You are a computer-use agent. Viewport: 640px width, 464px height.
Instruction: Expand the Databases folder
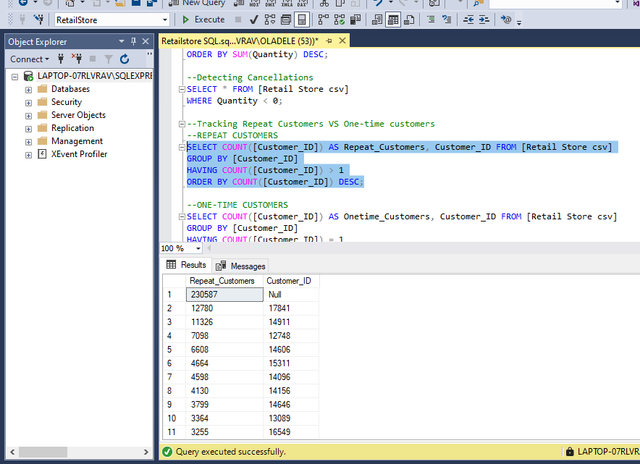(x=28, y=89)
